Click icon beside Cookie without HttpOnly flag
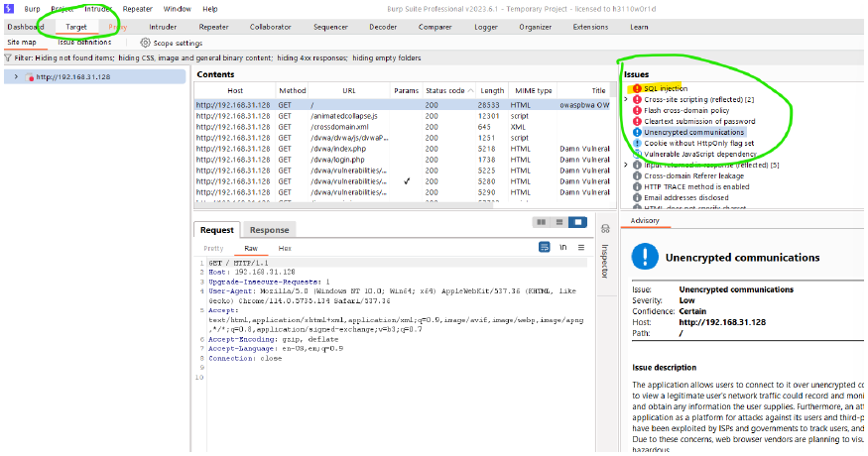The image size is (868, 456). coord(637,143)
